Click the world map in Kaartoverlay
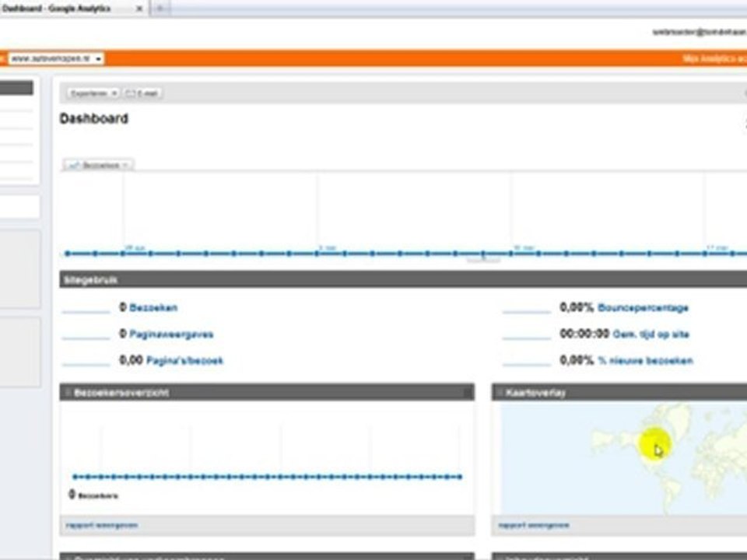 click(x=623, y=459)
